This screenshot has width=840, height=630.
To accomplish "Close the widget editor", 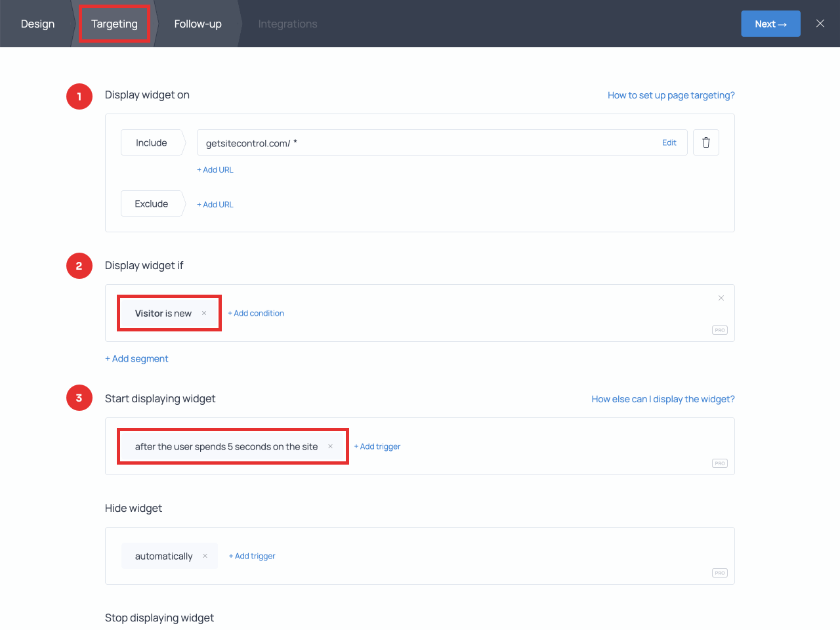I will coord(820,23).
